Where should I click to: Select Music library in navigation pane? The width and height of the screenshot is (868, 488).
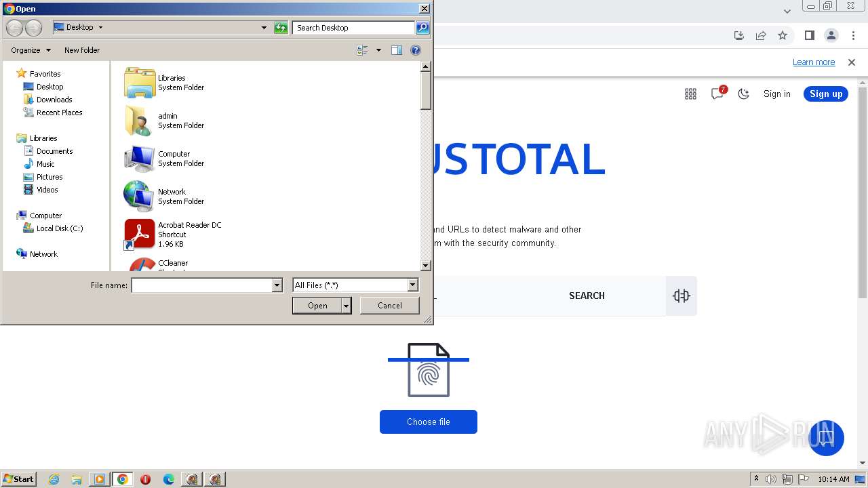[x=45, y=164]
